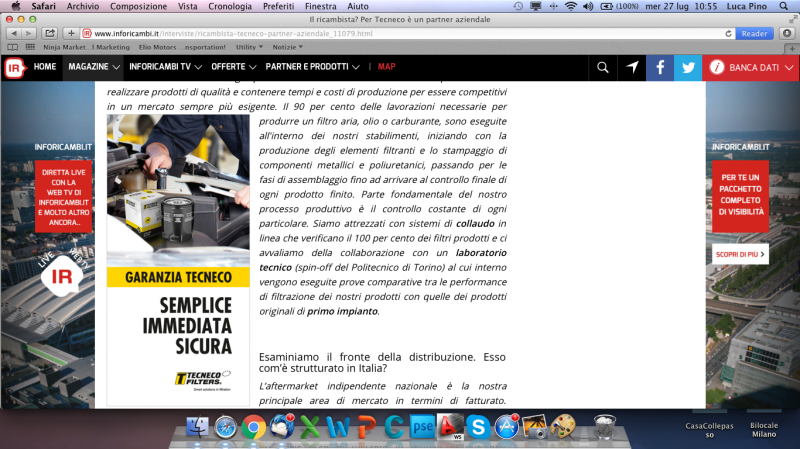Expand the OFFERTE dropdown menu

click(233, 67)
